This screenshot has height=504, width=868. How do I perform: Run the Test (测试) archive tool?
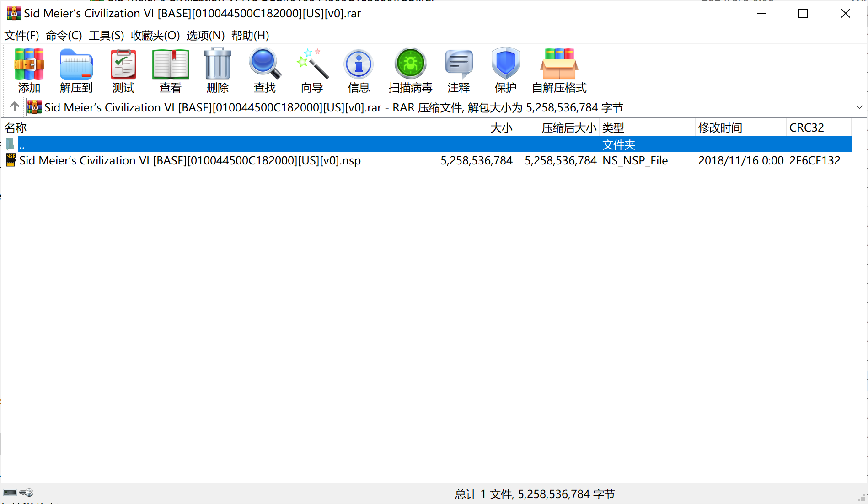[123, 70]
